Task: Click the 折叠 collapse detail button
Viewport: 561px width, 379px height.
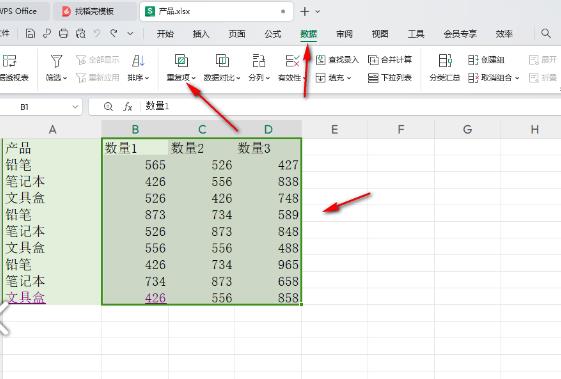Action: pyautogui.click(x=542, y=77)
